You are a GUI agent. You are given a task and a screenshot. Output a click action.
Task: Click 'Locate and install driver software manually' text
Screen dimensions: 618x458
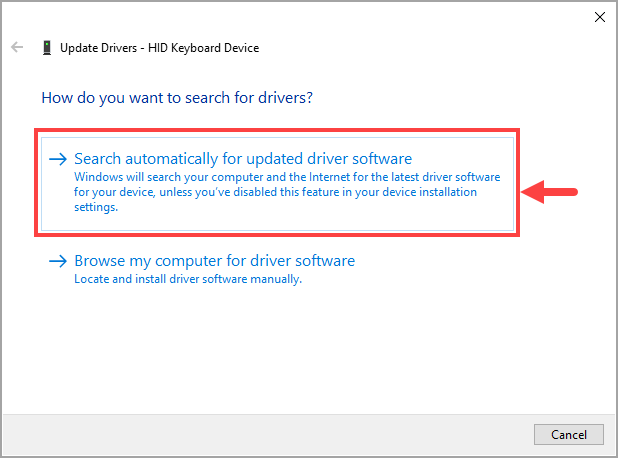188,279
